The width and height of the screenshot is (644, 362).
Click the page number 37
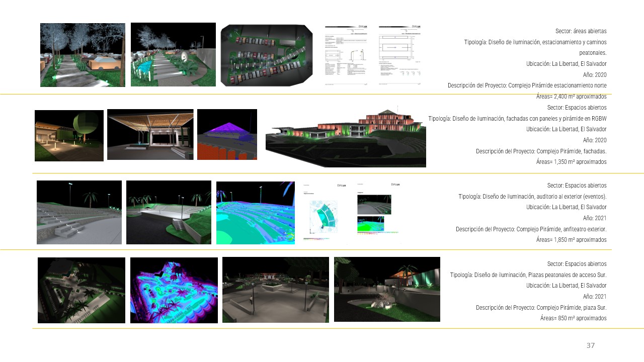coord(590,345)
